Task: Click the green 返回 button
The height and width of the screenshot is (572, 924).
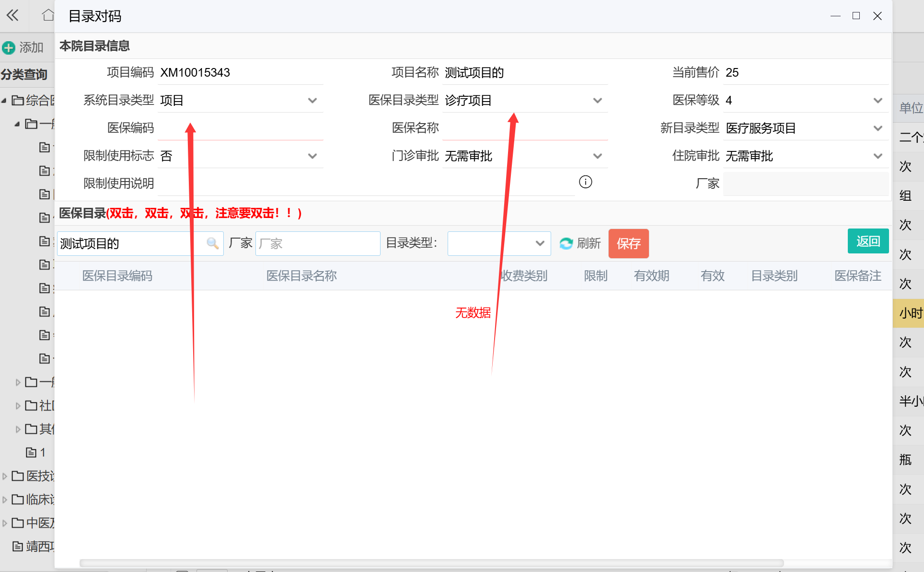Action: point(867,241)
